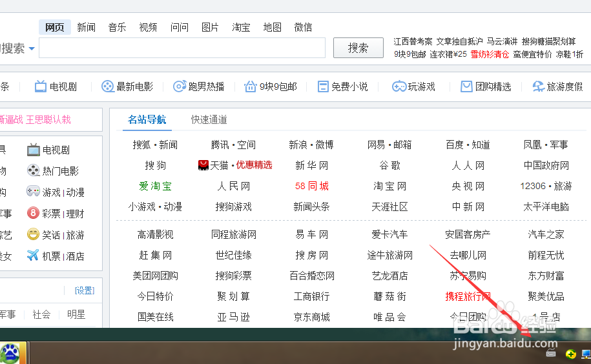
Task: Click the 明星 news category
Action: pyautogui.click(x=76, y=314)
